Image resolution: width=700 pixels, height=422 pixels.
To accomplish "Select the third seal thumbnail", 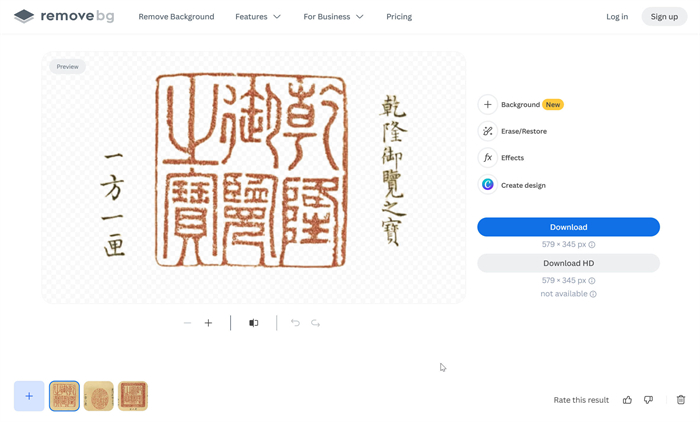I will (133, 396).
